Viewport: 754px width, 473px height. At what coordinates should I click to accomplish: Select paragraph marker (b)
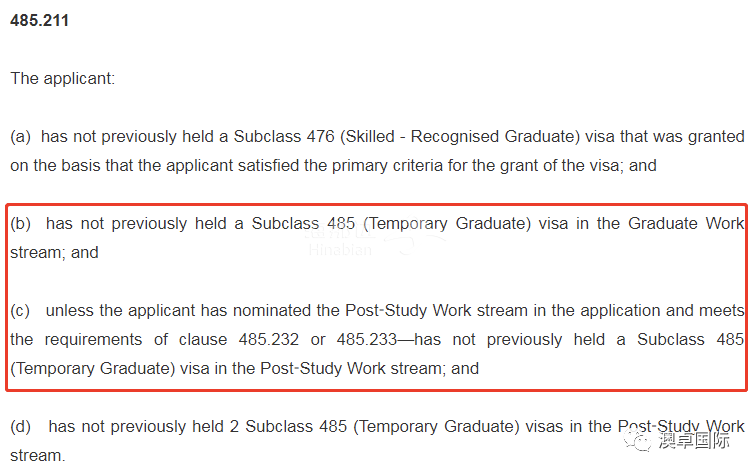[21, 224]
